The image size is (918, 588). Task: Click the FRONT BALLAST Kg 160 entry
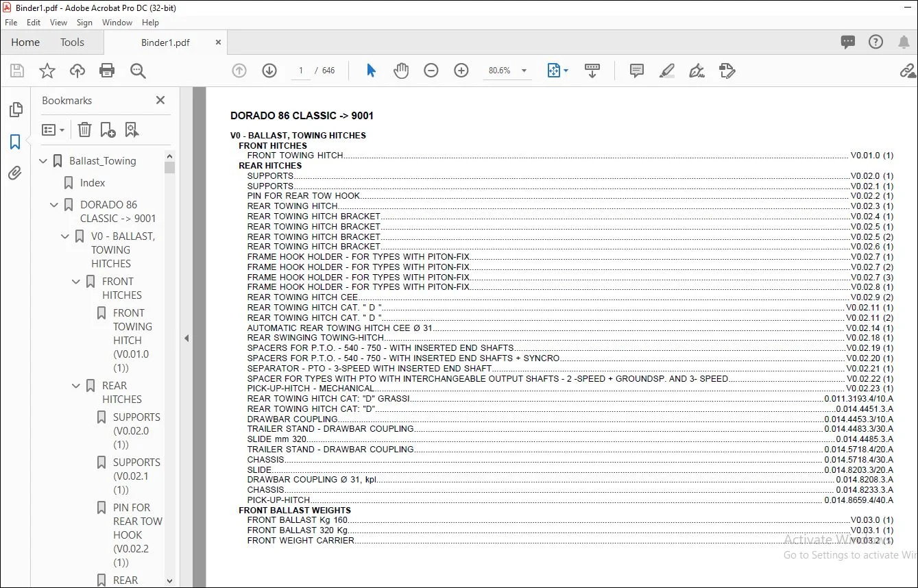[570, 520]
